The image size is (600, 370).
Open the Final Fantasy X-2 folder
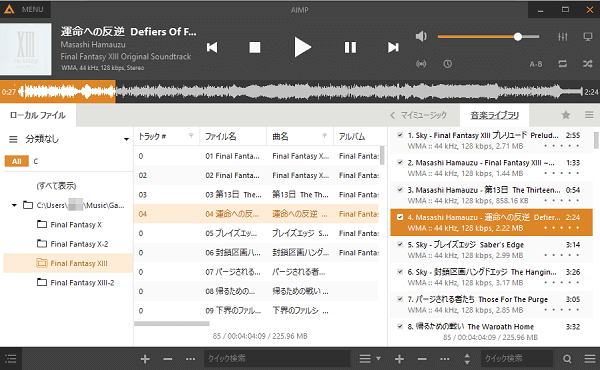tap(73, 244)
